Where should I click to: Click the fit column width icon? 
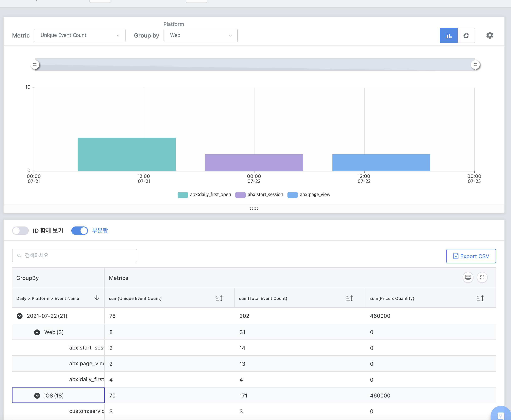(468, 277)
